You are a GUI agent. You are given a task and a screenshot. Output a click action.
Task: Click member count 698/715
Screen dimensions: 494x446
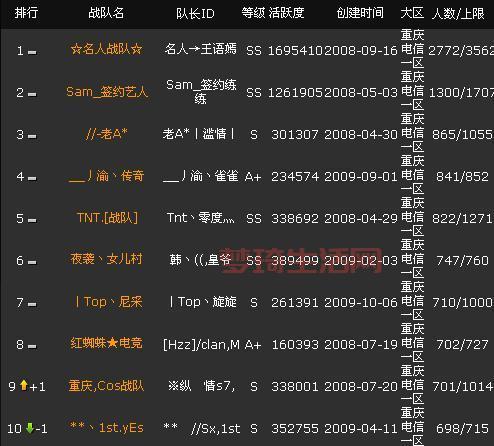click(x=462, y=428)
